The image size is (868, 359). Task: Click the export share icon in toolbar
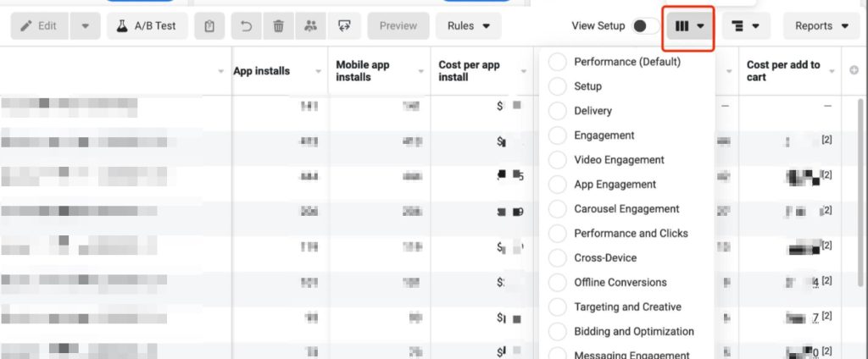pyautogui.click(x=342, y=26)
